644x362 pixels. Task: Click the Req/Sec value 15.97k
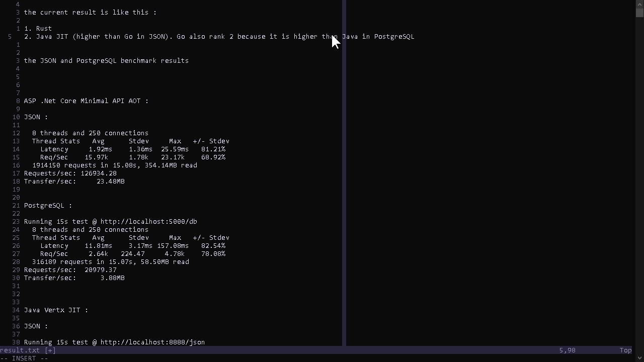pos(96,157)
